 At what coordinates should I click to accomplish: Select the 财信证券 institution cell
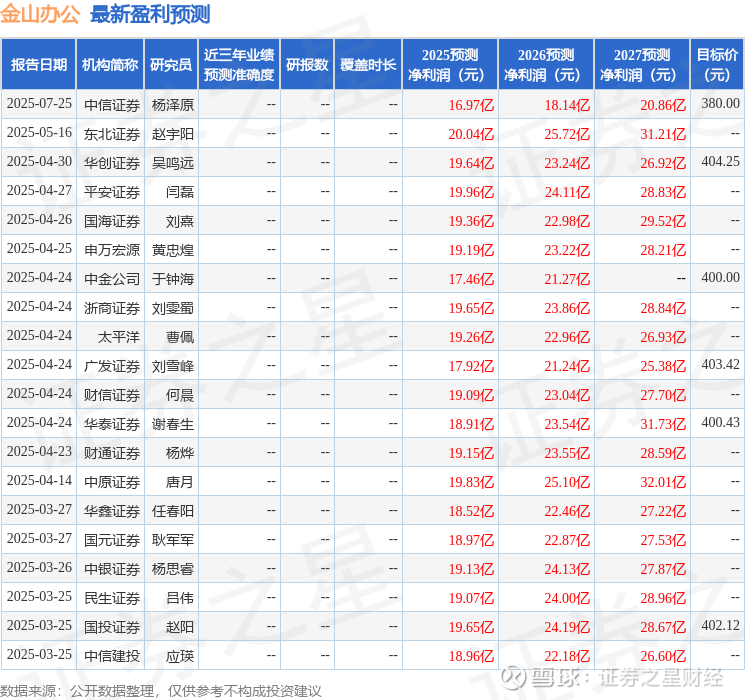pyautogui.click(x=112, y=395)
